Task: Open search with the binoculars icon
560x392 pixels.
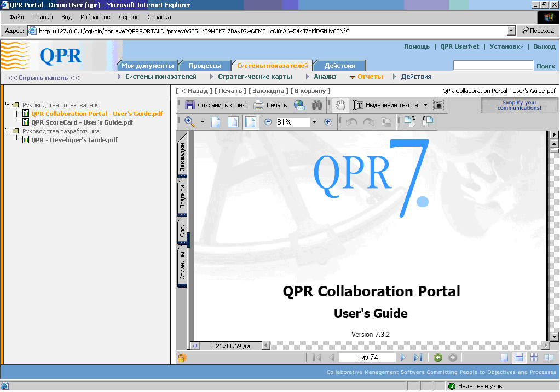Action: point(317,105)
